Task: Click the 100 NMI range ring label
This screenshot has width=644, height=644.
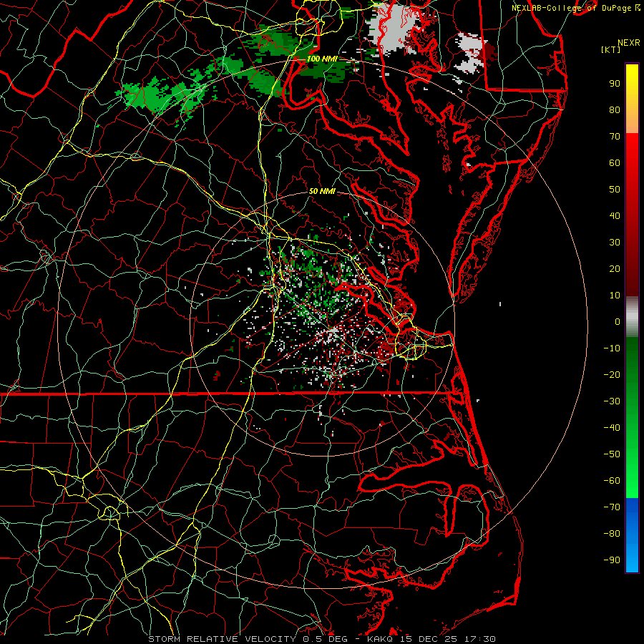Action: [x=322, y=59]
